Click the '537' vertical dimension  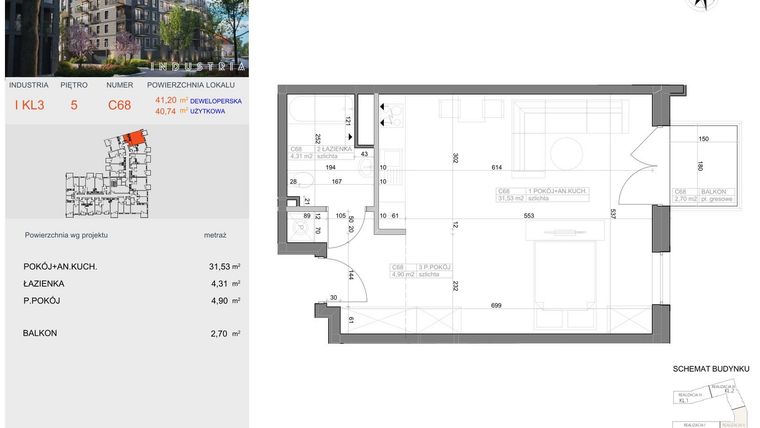(613, 214)
